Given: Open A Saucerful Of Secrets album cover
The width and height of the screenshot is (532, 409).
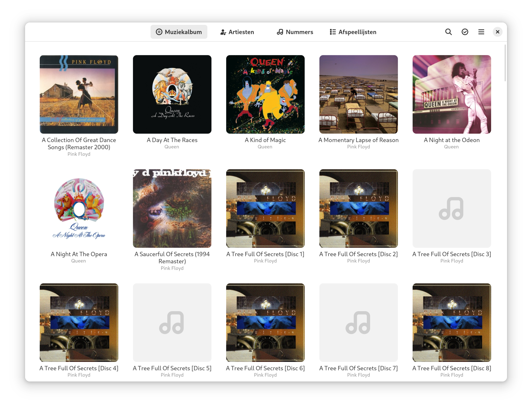Looking at the screenshot, I should pos(172,208).
